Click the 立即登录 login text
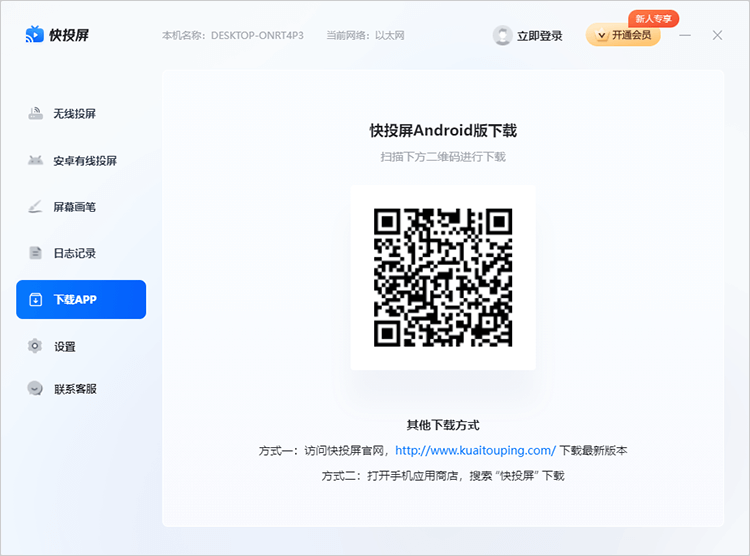The width and height of the screenshot is (750, 556). tap(540, 36)
